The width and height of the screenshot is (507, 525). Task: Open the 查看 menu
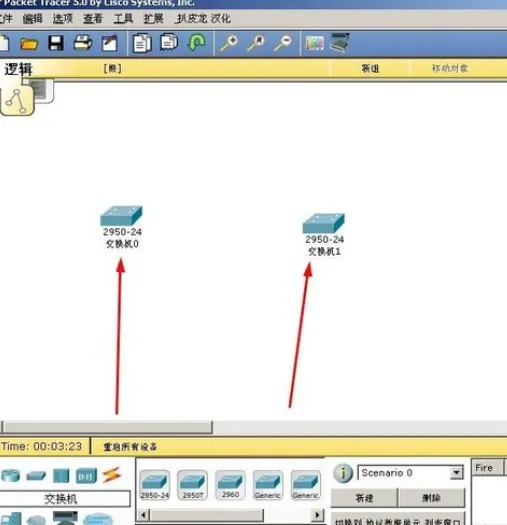tap(93, 19)
